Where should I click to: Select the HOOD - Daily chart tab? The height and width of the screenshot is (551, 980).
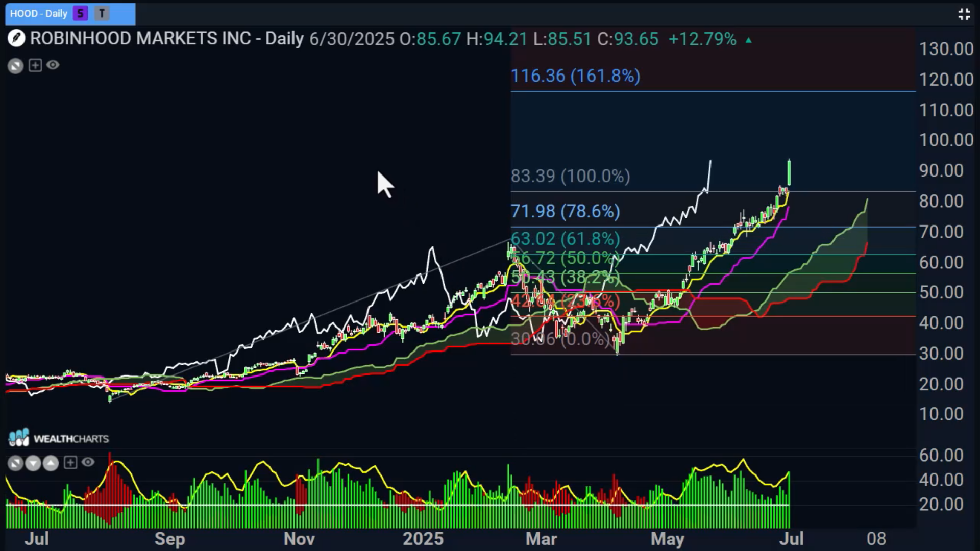tap(70, 14)
